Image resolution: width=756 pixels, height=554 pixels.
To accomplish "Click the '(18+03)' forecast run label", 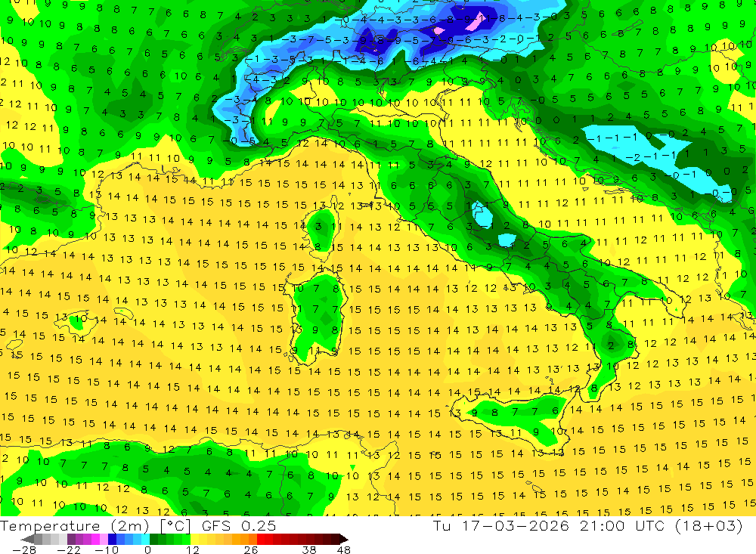I will coord(709,525).
